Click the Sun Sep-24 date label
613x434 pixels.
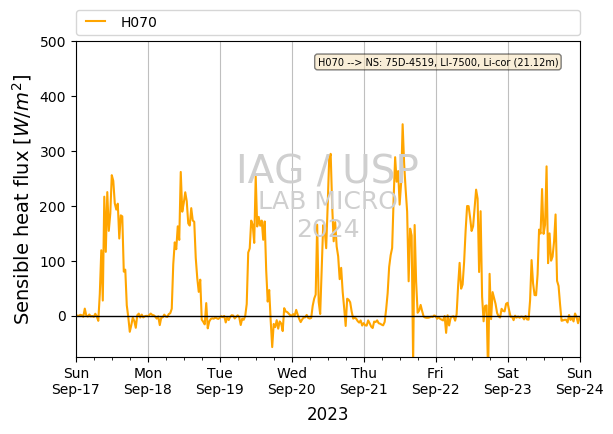[x=580, y=381]
